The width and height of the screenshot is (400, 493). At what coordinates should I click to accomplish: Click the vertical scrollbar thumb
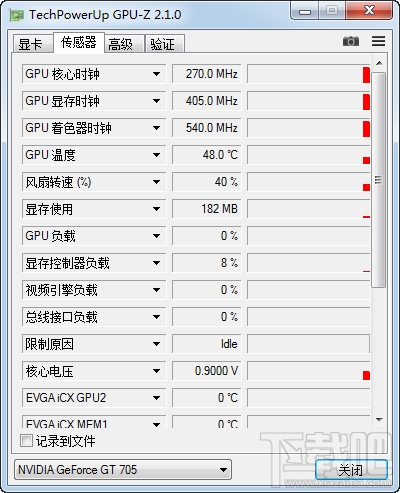(379, 180)
